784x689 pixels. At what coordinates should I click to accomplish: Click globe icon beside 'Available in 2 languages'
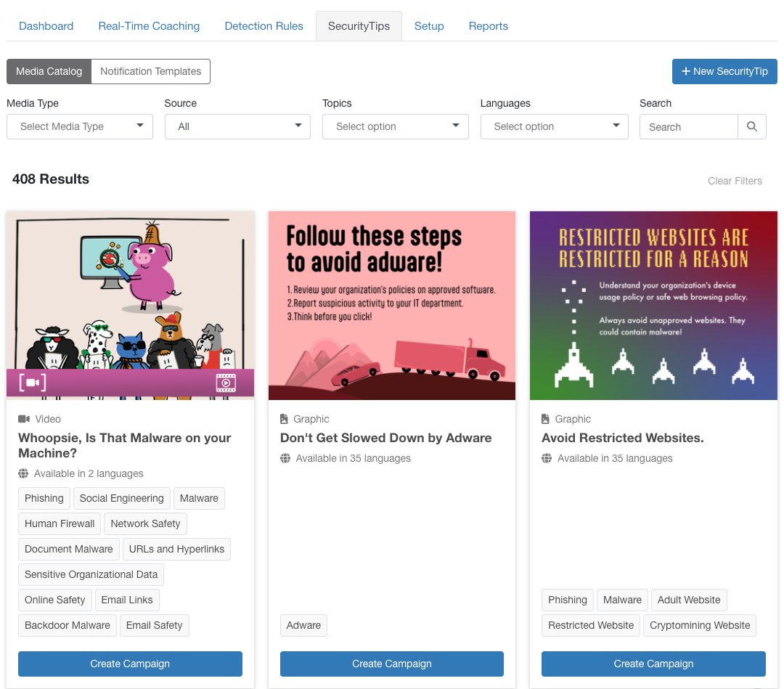click(24, 473)
